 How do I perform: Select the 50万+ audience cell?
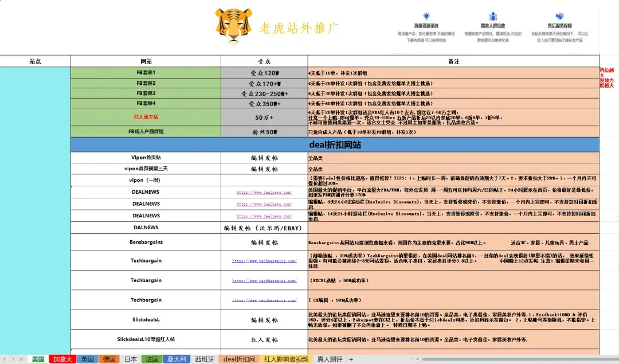pos(264,118)
